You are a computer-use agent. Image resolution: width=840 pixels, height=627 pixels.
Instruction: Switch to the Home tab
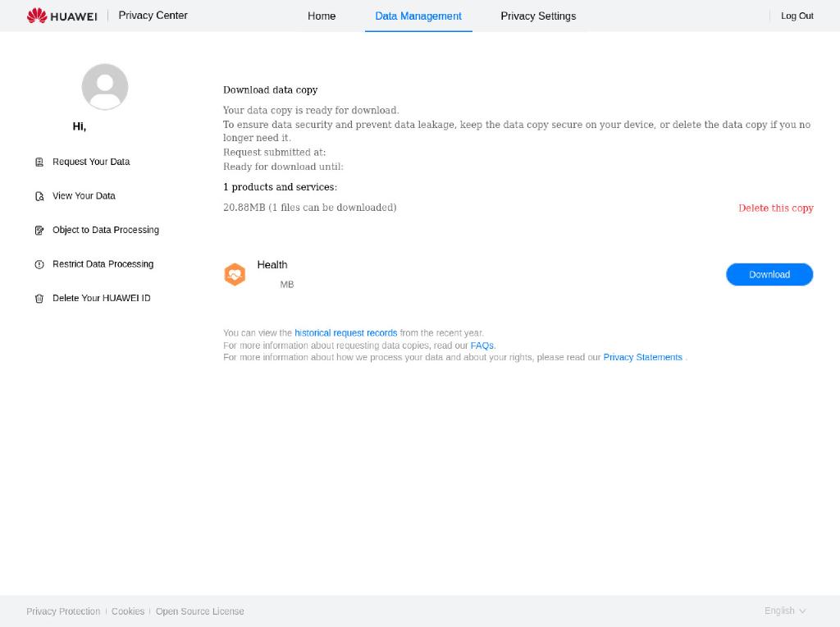tap(322, 16)
